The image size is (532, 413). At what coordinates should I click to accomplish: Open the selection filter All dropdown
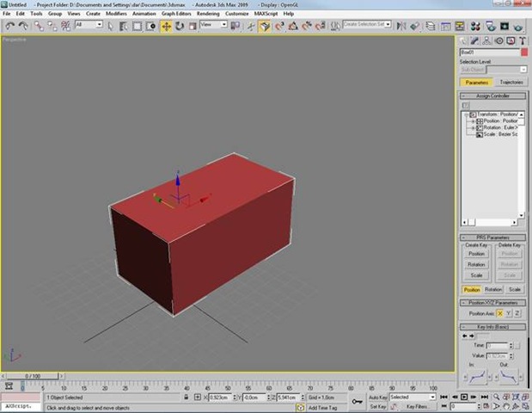[88, 26]
